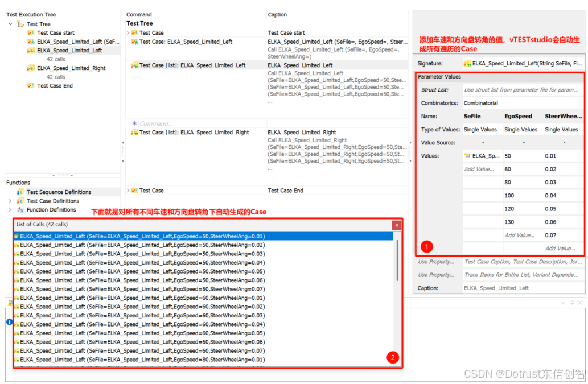Screen dimensions: 588x384
Task: Open Type of Values dropdown for EgoSpeed
Action: 523,130
